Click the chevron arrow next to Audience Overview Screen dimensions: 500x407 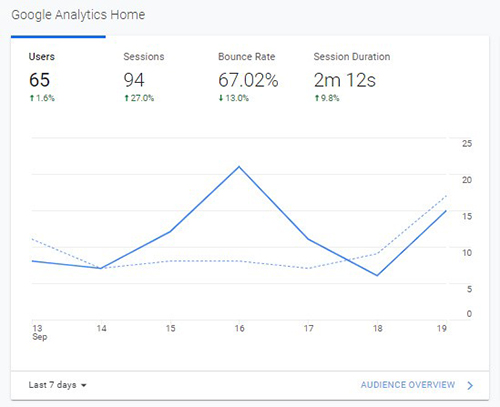coord(470,385)
